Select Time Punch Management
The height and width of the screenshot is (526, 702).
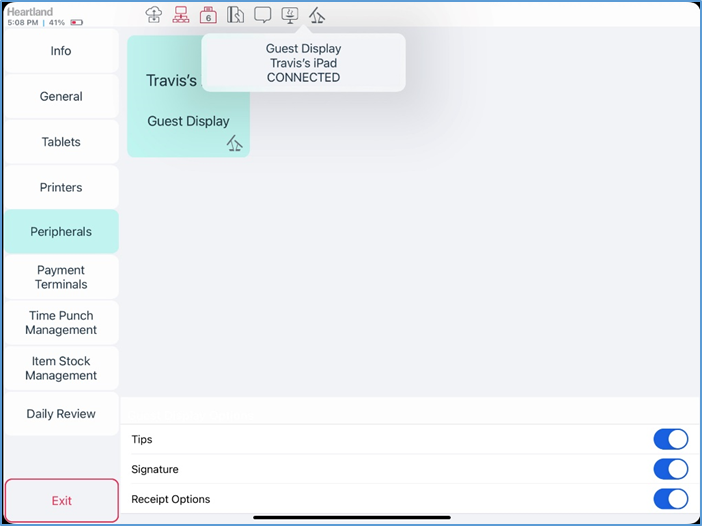[x=61, y=323]
